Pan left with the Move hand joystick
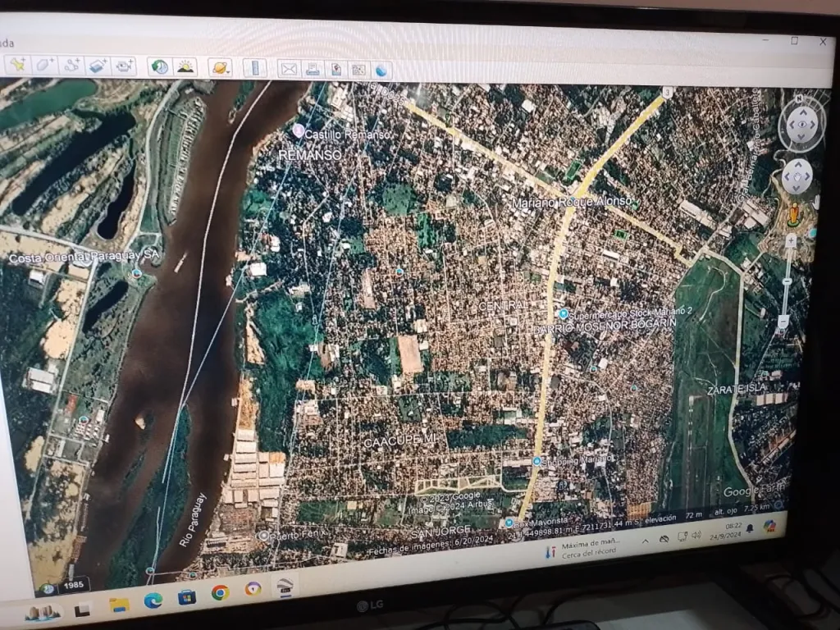This screenshot has width=840, height=630. [x=787, y=177]
